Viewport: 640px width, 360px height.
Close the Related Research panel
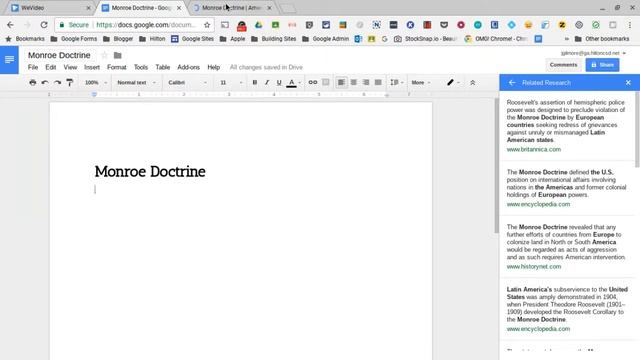tap(628, 83)
